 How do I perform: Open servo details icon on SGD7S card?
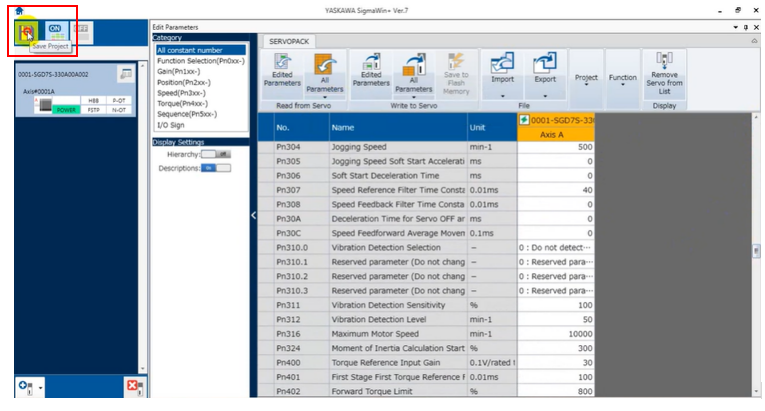[126, 74]
